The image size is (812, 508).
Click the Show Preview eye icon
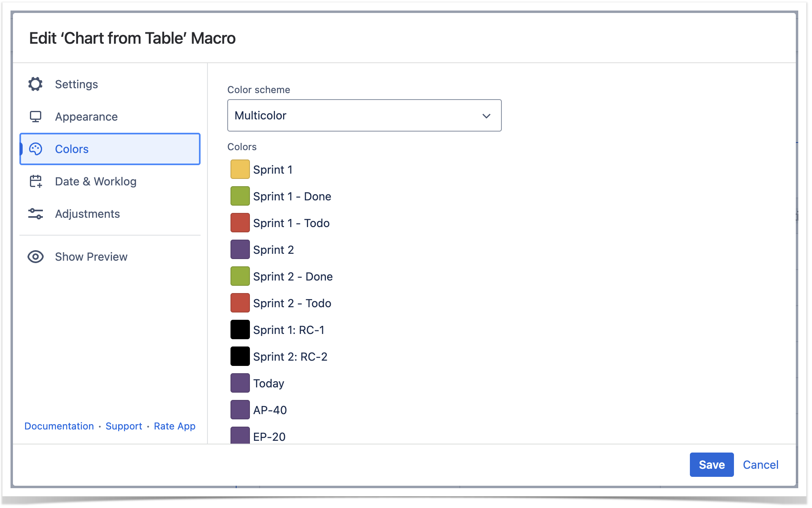point(36,257)
